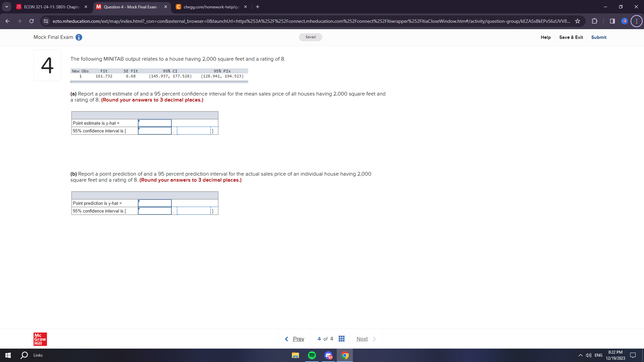644x362 pixels.
Task: Open the browser extensions puzzle icon
Action: (594, 21)
